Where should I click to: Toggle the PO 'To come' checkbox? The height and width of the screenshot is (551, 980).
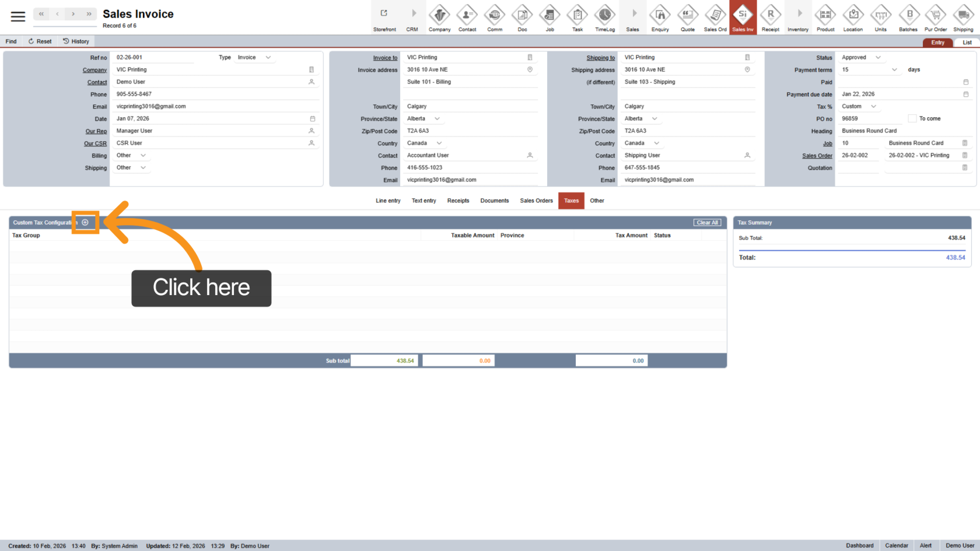tap(912, 119)
